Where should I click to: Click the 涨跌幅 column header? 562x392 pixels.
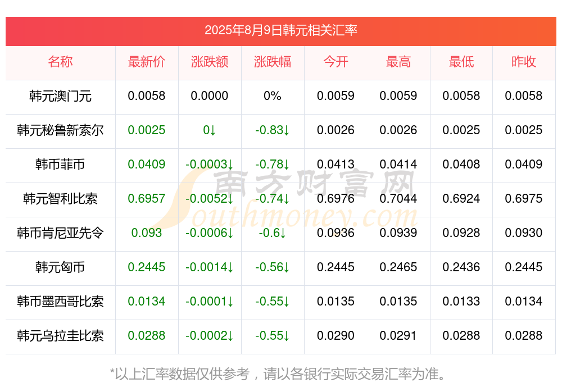273,62
